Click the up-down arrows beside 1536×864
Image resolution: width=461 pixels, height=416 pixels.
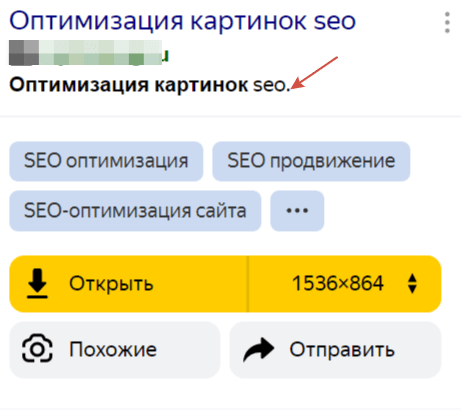(412, 284)
